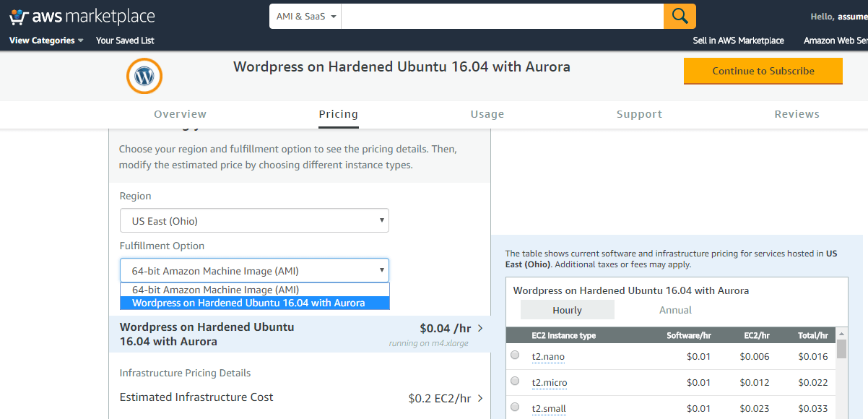The height and width of the screenshot is (419, 868).
Task: Switch pricing table to Annual
Action: [675, 310]
